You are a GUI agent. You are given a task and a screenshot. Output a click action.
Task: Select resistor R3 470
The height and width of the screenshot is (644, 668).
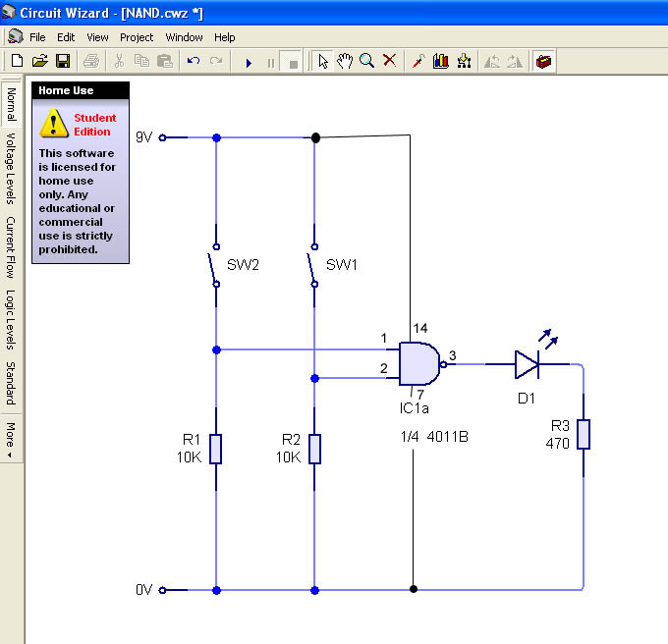(x=584, y=434)
